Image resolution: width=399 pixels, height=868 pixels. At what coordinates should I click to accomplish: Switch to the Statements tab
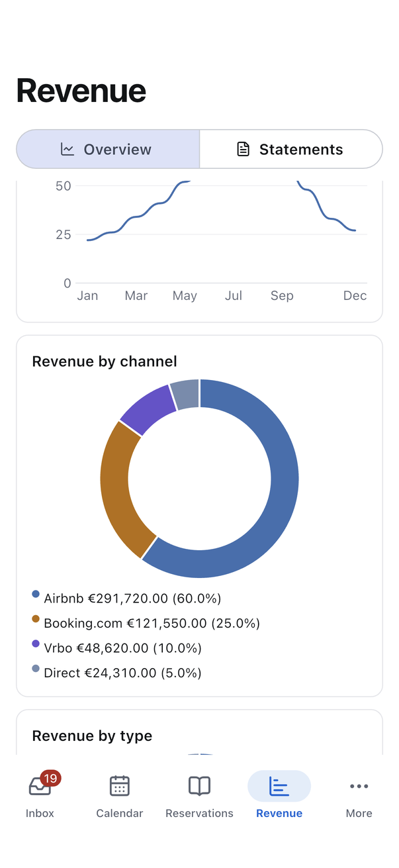coord(290,149)
